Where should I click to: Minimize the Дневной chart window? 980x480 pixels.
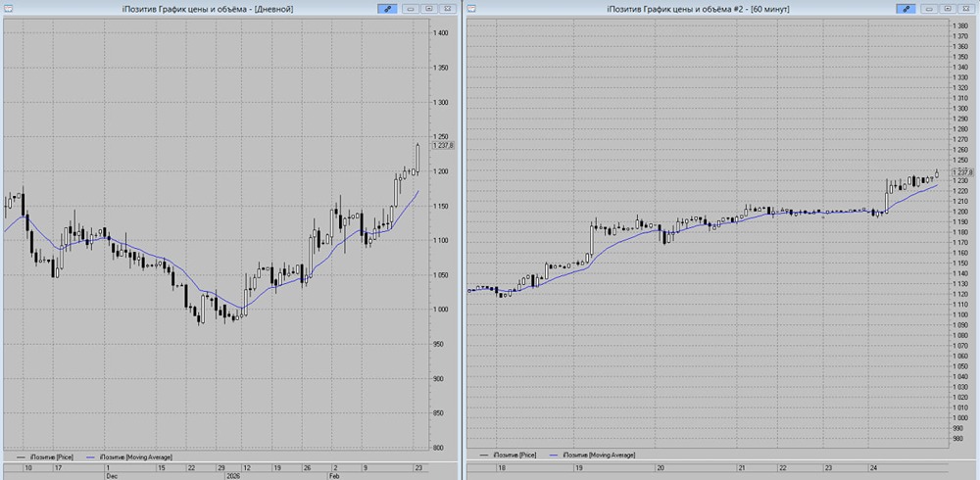(x=411, y=9)
